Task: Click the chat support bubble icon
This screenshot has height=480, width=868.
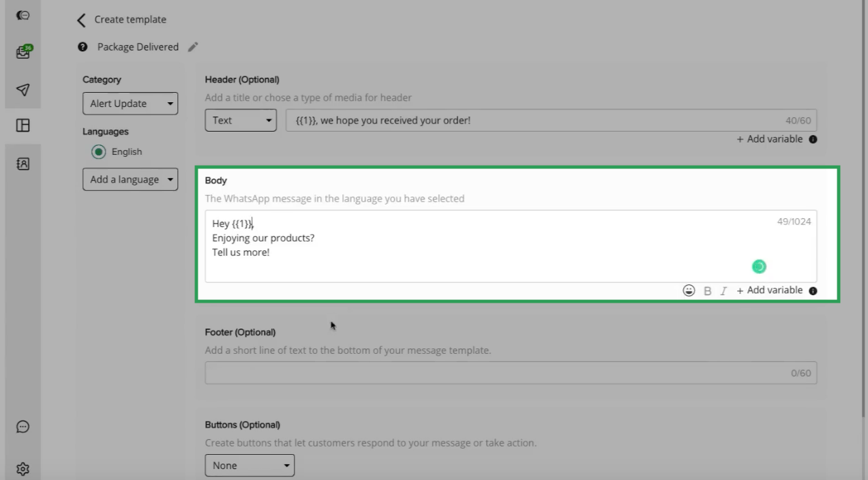Action: (x=23, y=426)
